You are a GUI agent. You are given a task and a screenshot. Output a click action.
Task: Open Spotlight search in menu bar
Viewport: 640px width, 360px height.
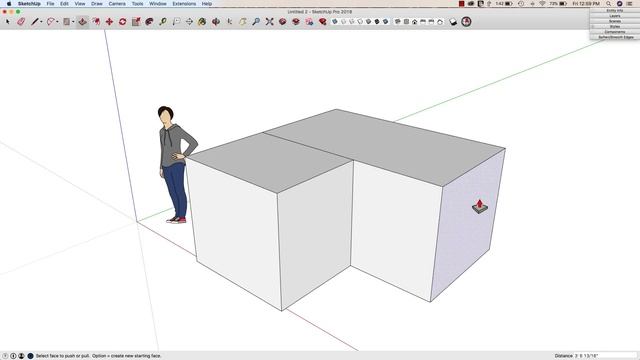[609, 4]
